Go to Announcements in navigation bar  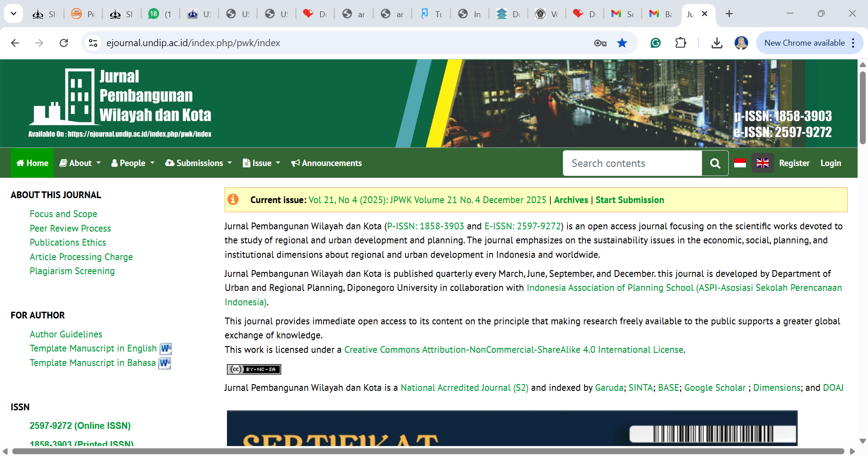tap(326, 163)
